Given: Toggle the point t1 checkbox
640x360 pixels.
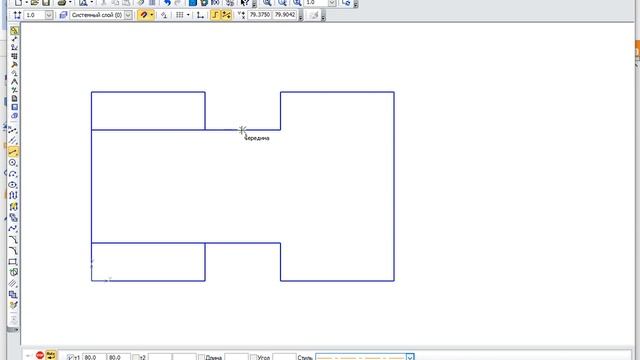Looking at the screenshot, I should pyautogui.click(x=71, y=358).
